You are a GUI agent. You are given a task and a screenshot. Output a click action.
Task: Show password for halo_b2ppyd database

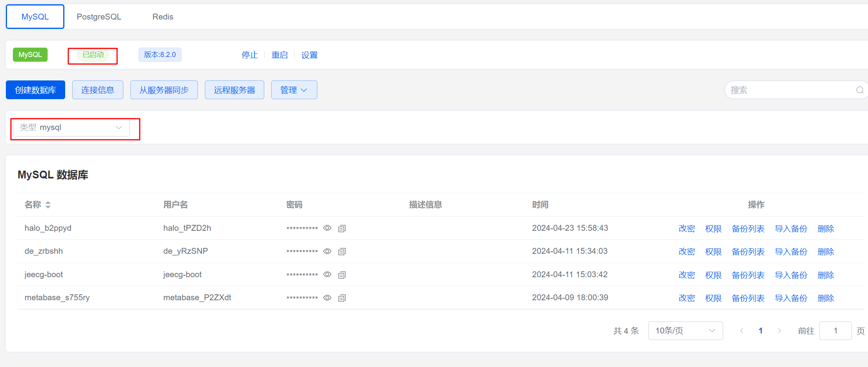pyautogui.click(x=327, y=228)
